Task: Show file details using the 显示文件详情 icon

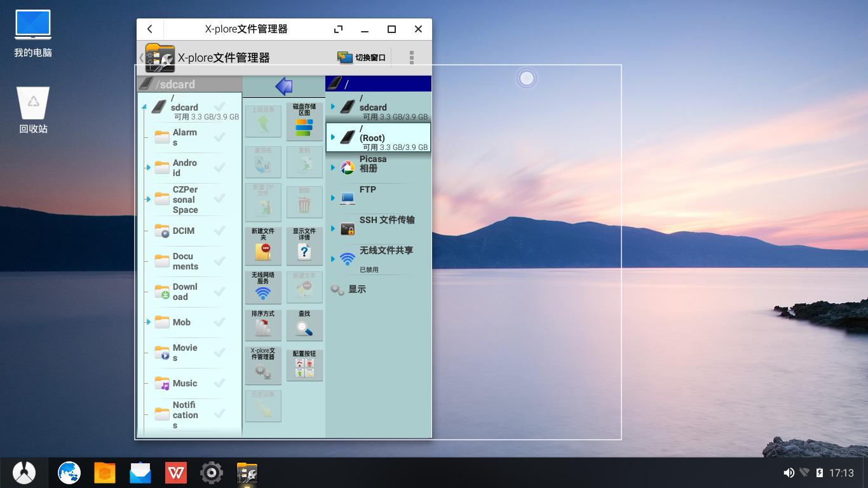Action: coord(304,246)
